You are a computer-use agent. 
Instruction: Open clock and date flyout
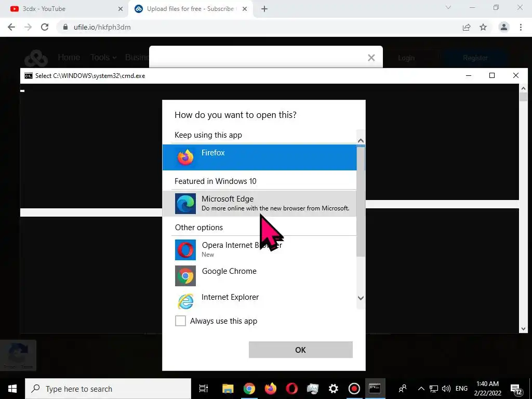[x=487, y=389]
